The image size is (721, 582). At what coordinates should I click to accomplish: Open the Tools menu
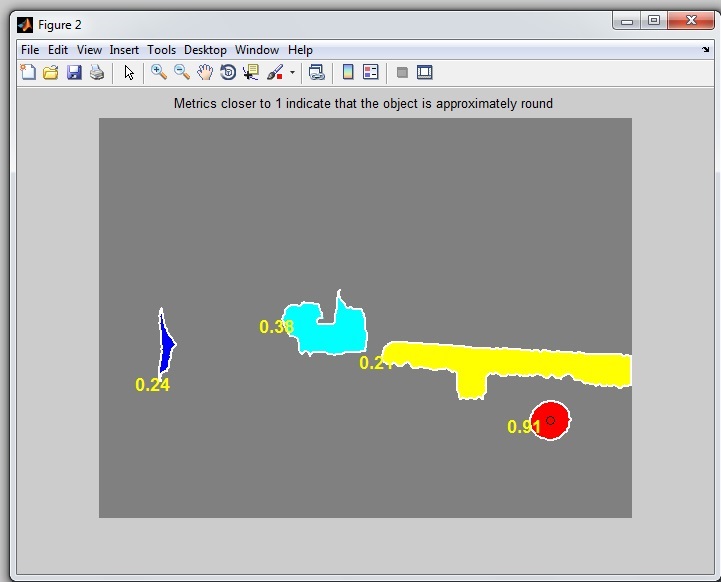161,50
